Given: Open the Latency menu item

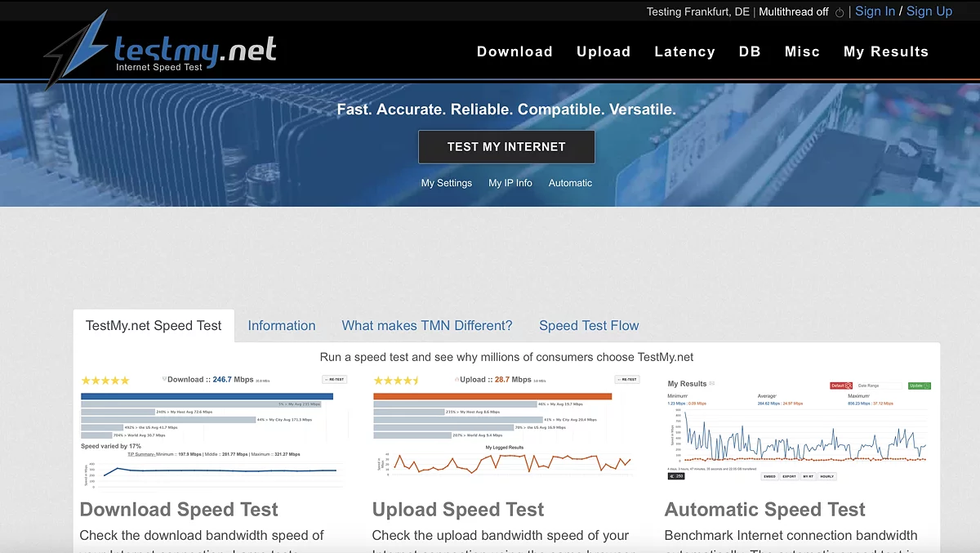Looking at the screenshot, I should (x=684, y=51).
